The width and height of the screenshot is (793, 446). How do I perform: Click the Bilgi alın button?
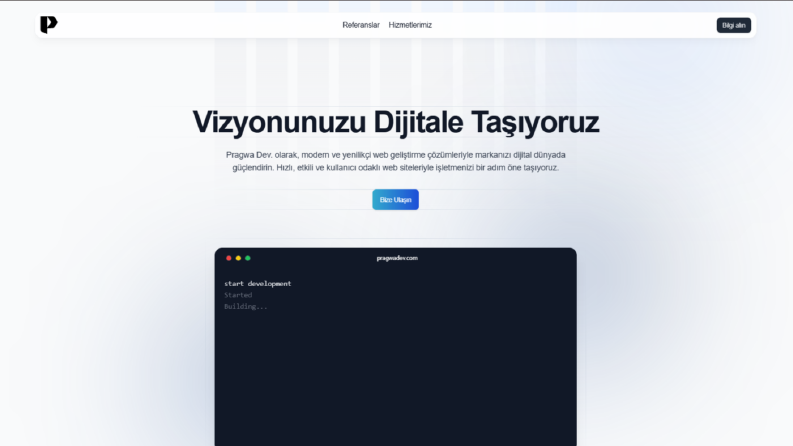point(733,25)
